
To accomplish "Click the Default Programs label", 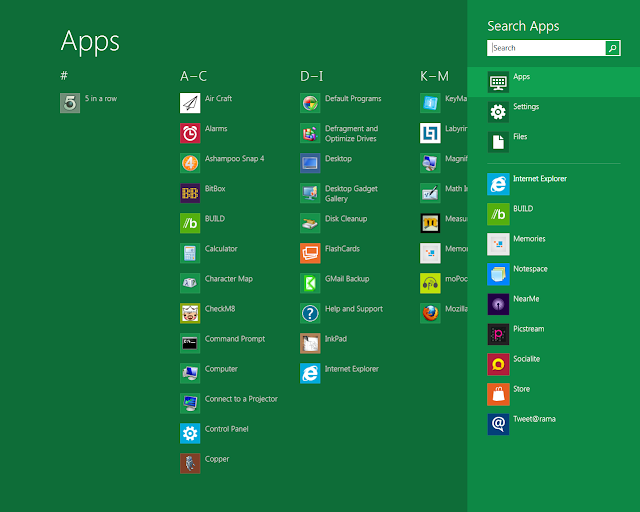I will click(353, 99).
